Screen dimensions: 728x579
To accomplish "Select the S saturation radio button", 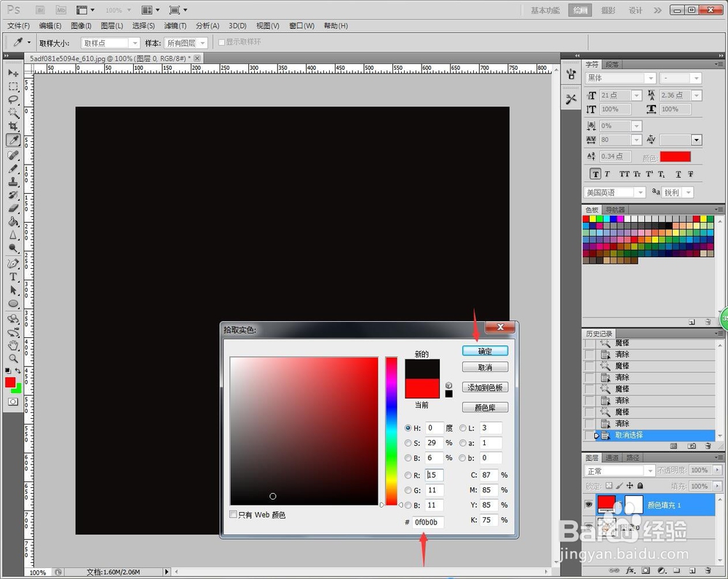I will point(408,443).
